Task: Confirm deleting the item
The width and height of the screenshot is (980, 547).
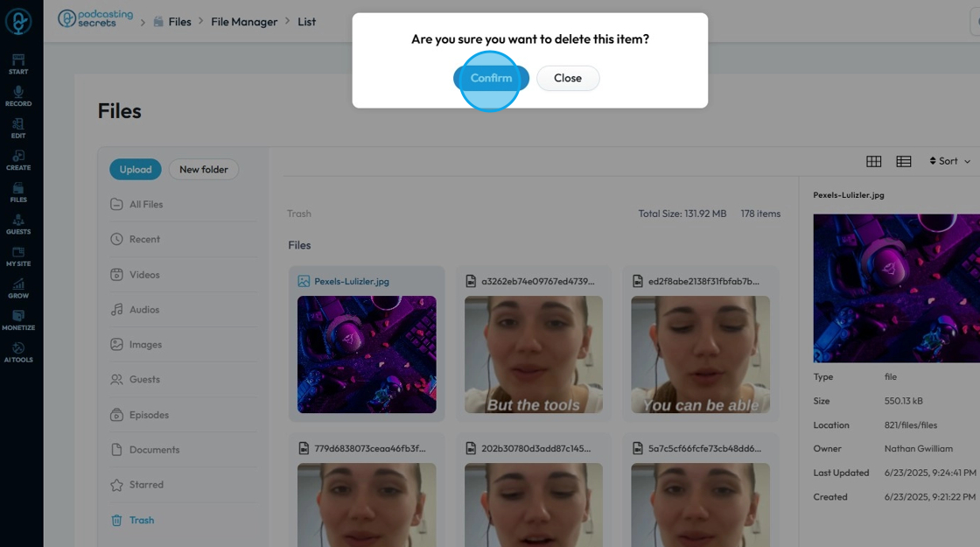Action: coord(491,78)
